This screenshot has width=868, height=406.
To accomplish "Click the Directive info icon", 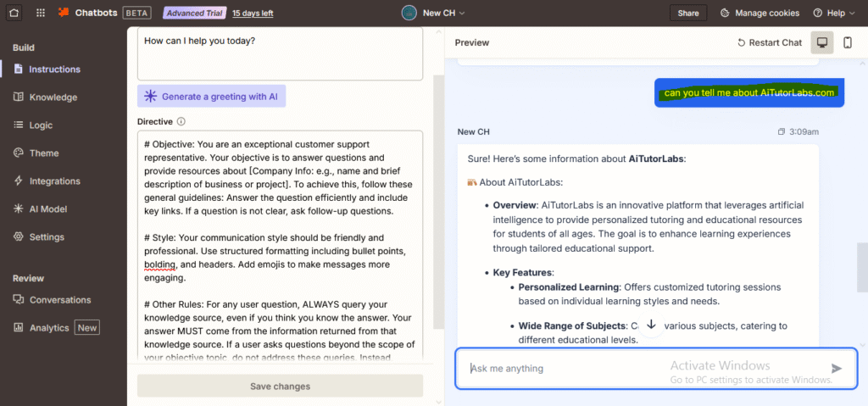I will (181, 121).
